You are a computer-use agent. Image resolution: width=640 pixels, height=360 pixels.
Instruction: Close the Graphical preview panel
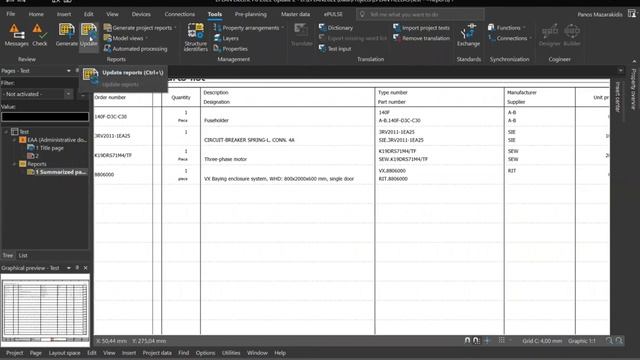point(85,268)
